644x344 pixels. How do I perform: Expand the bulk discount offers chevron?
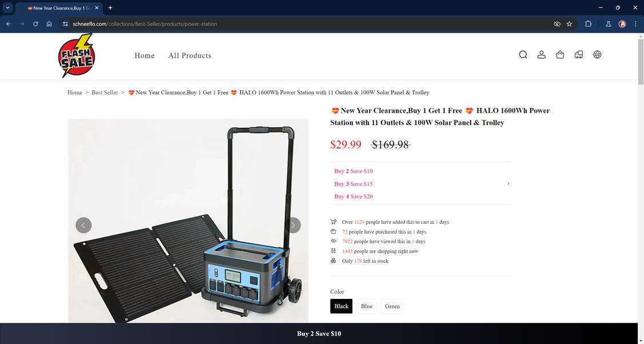[508, 183]
